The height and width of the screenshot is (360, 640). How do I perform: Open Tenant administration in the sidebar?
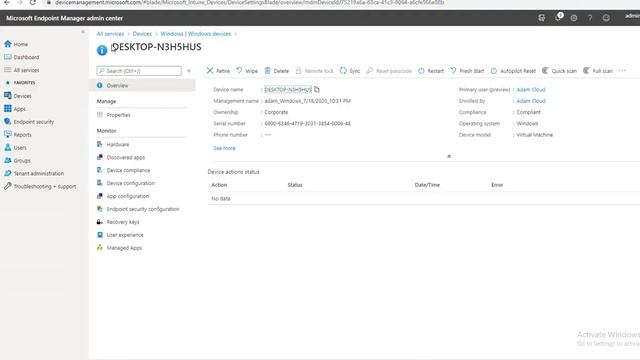coord(34,173)
